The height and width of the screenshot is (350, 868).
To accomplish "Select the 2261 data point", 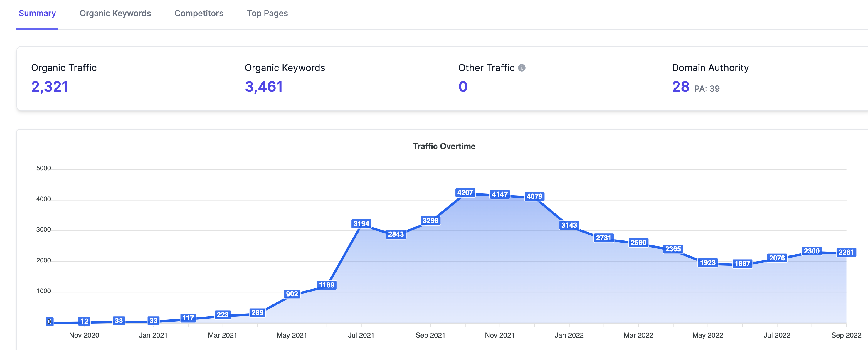I will [x=846, y=252].
